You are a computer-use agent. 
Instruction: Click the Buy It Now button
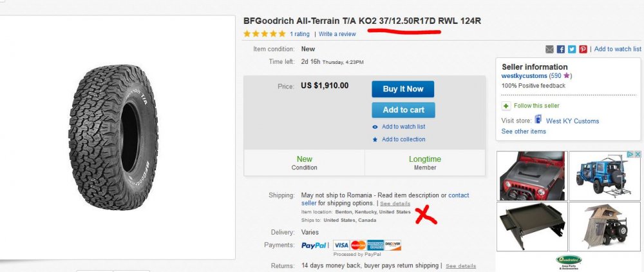[403, 89]
